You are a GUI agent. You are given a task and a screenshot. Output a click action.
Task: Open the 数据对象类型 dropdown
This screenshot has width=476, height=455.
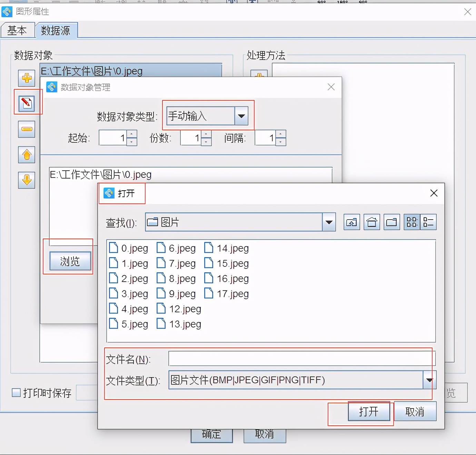tap(241, 116)
